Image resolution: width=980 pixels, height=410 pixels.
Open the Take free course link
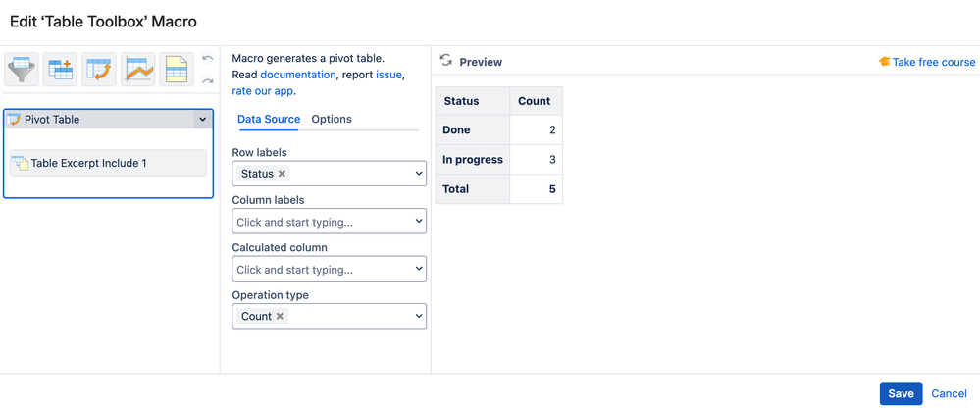tap(933, 62)
